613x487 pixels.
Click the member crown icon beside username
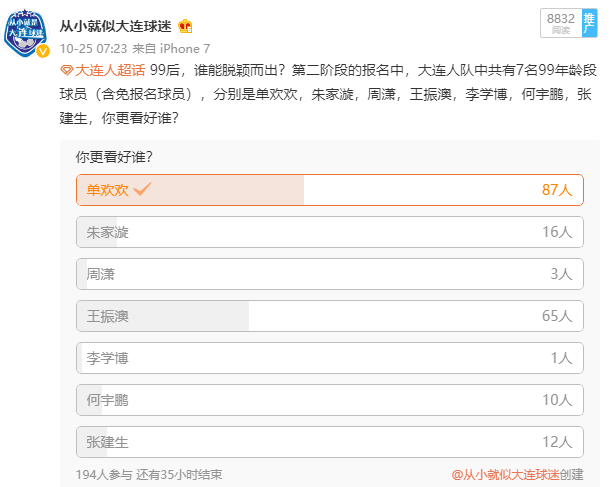[x=184, y=26]
